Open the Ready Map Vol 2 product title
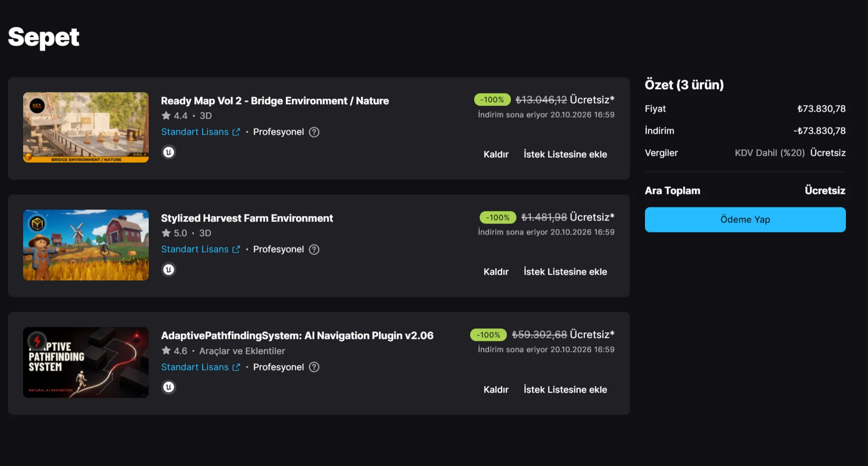 coord(275,101)
